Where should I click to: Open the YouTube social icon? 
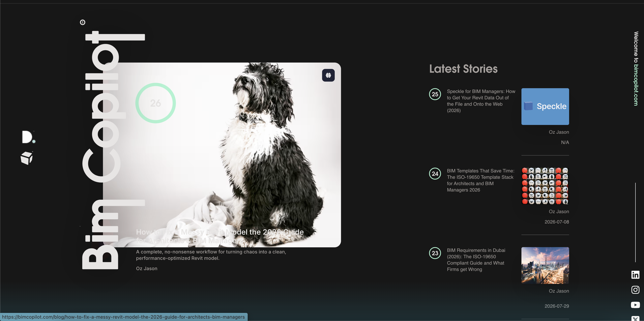pyautogui.click(x=635, y=305)
